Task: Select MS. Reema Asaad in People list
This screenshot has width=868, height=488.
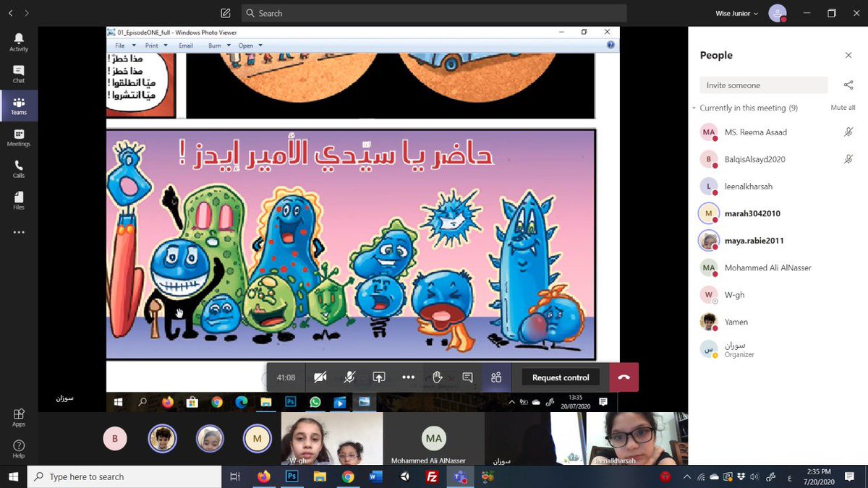Action: click(x=778, y=132)
